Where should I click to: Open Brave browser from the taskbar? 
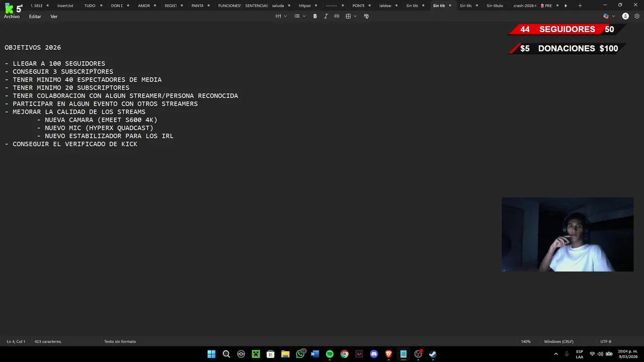coord(388,354)
